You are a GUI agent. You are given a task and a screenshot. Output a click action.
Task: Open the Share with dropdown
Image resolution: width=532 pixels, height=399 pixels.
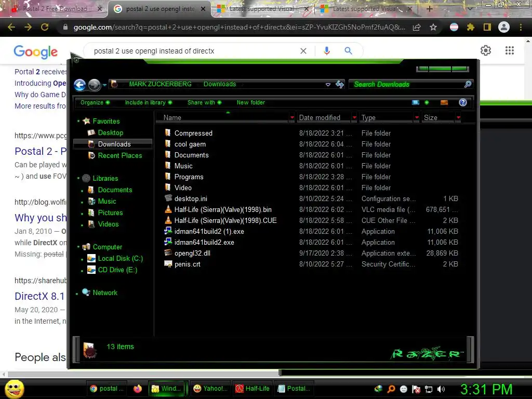204,102
